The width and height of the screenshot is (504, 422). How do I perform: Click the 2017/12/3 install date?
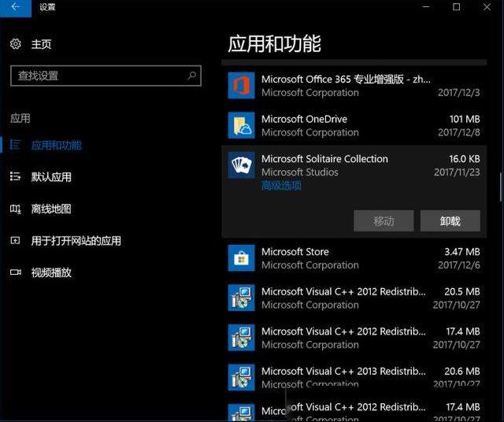[458, 93]
